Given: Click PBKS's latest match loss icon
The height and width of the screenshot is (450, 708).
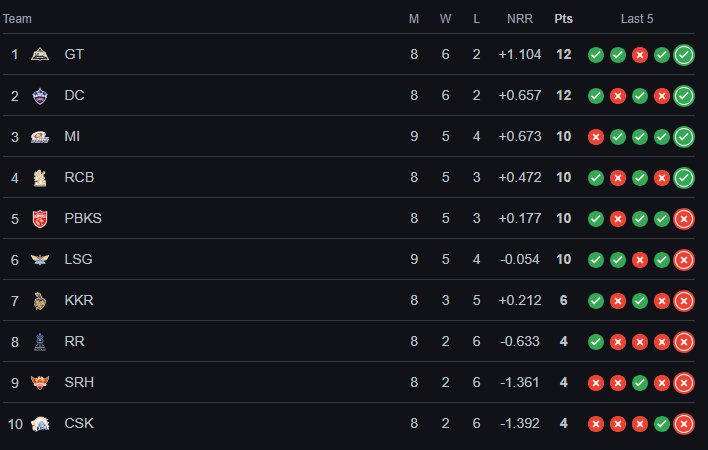Looking at the screenshot, I should click(x=684, y=219).
